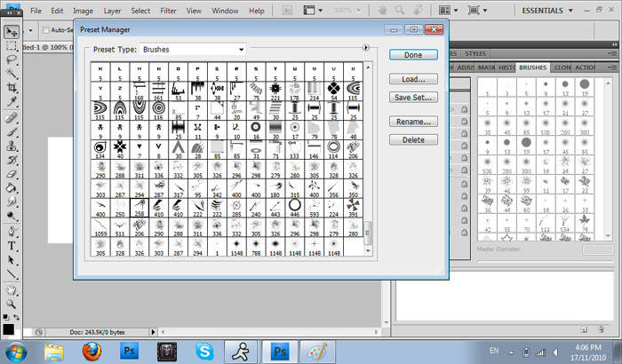Switch to the ACTIONS tab

(586, 67)
